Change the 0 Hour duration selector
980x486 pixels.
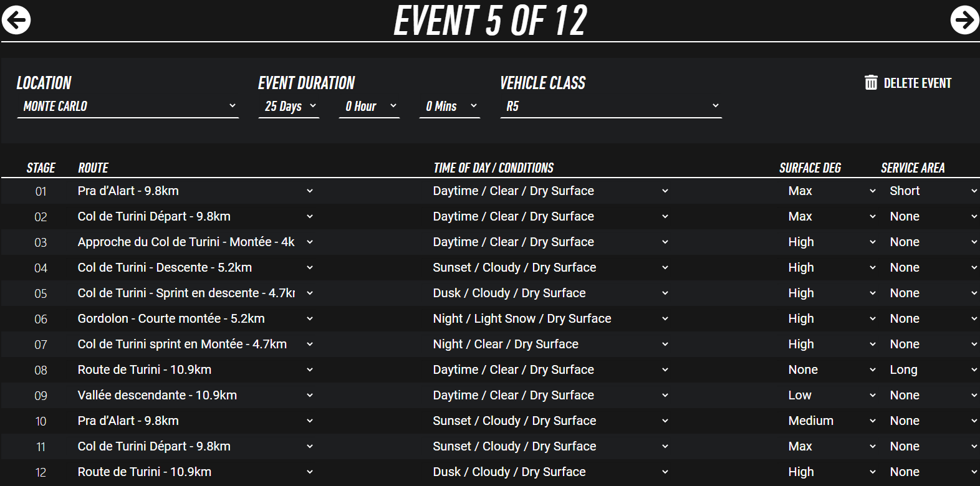pos(369,107)
